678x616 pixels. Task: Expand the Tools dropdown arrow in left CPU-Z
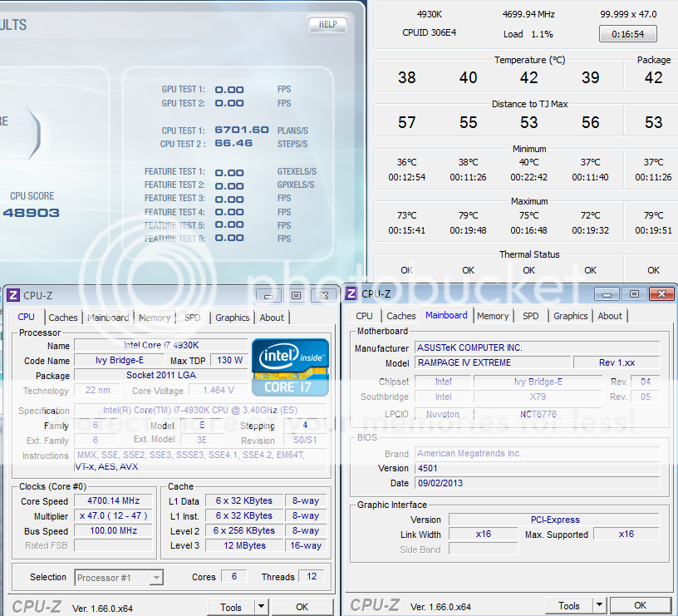point(261,607)
